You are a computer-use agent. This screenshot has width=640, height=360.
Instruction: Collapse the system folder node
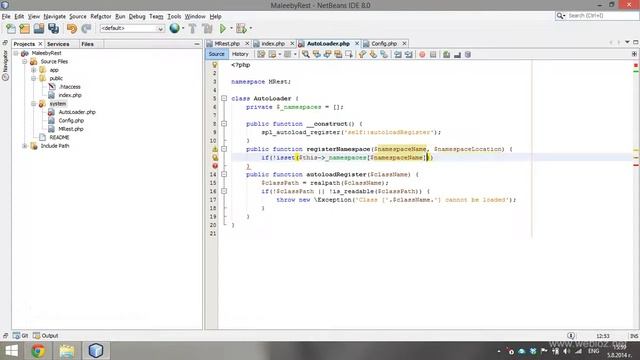point(33,104)
